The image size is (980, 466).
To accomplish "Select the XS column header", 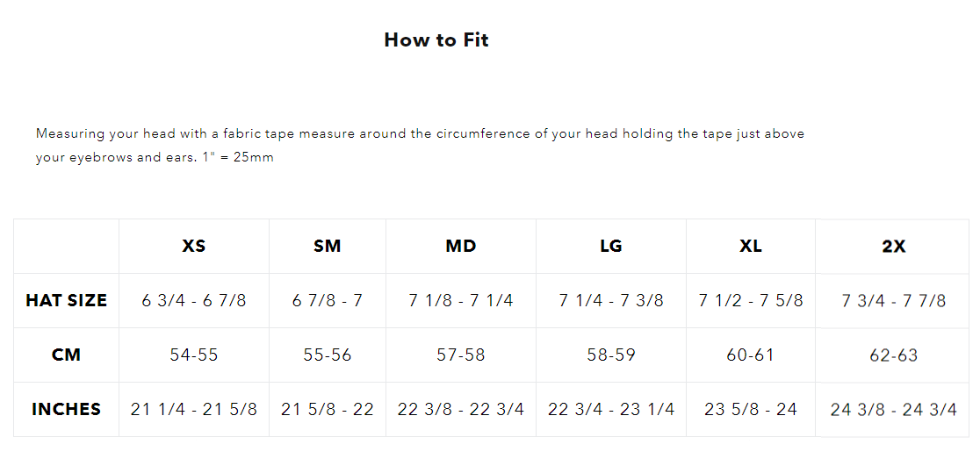I will tap(194, 247).
